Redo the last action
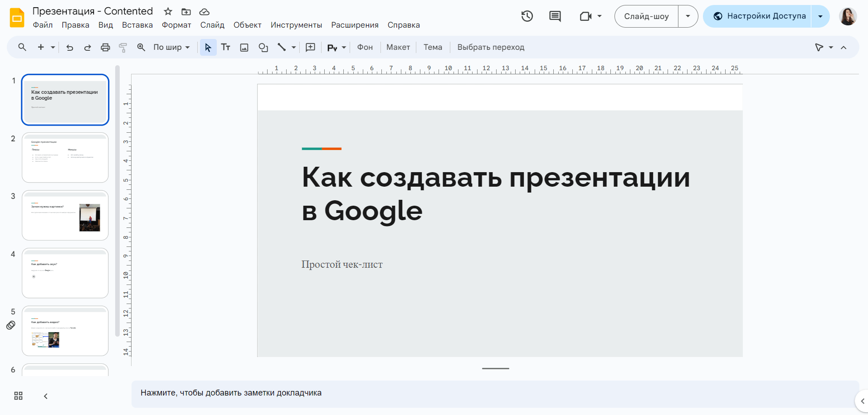 (x=87, y=47)
